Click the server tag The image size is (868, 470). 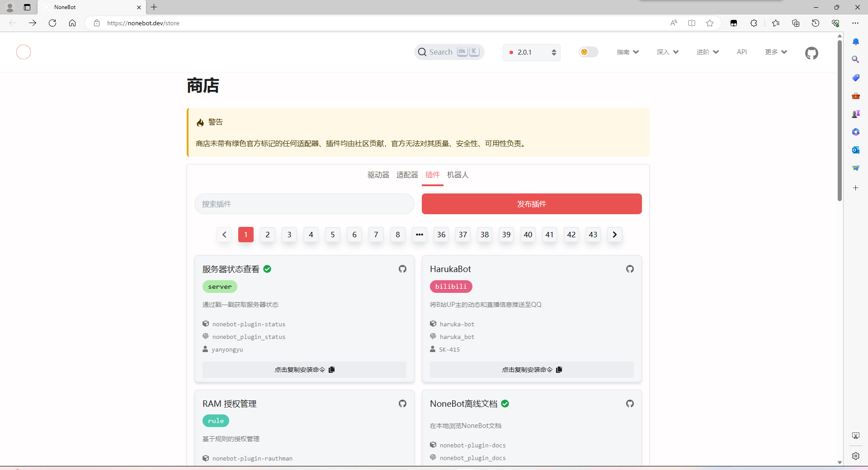[220, 287]
